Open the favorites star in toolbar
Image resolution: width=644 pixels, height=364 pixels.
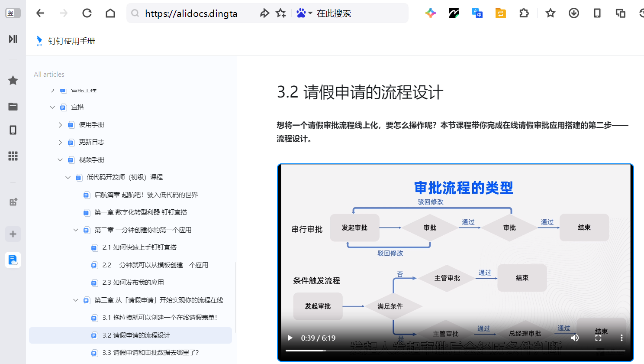coord(551,13)
